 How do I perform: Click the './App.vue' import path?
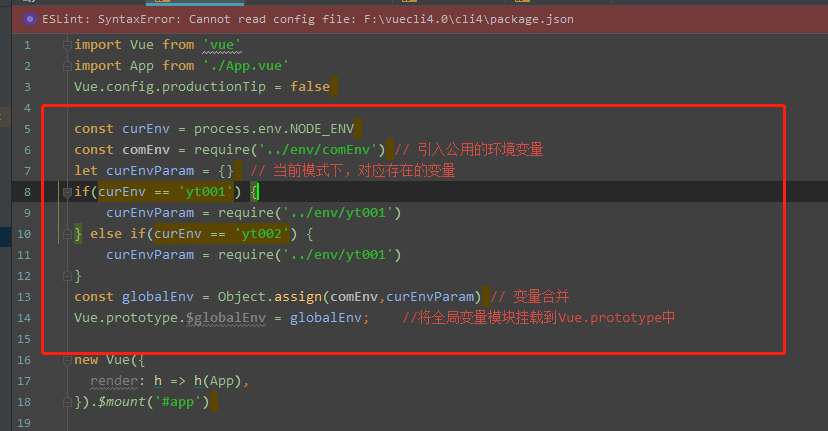pyautogui.click(x=246, y=66)
